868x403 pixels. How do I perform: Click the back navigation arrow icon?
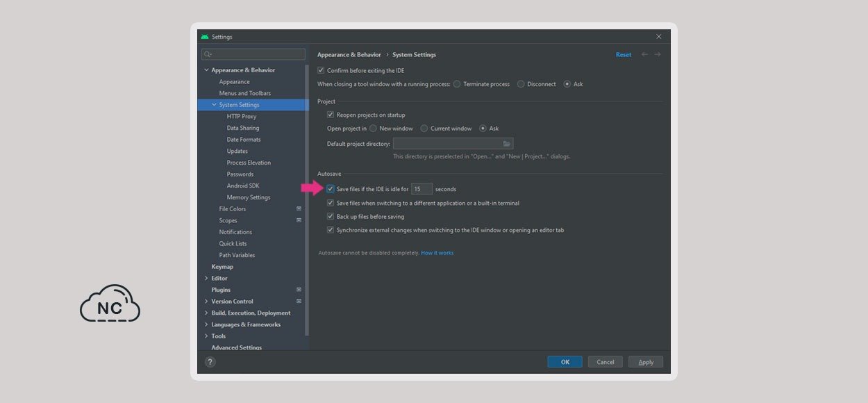(x=644, y=54)
